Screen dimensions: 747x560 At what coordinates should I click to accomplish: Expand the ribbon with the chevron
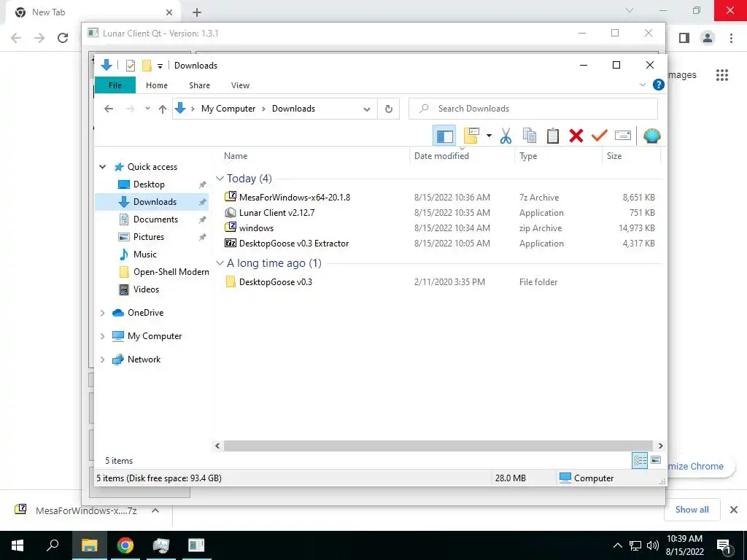pos(642,85)
